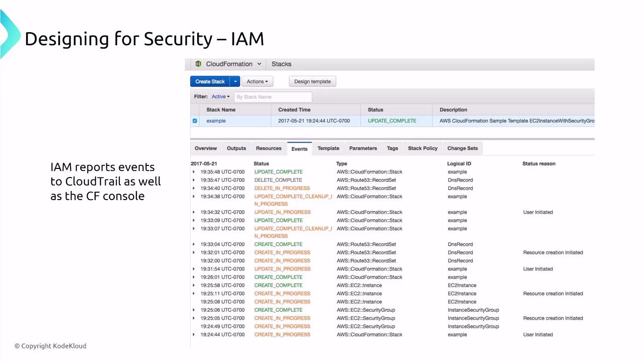Click the DELETE_IN_PROGRESS status text

point(282,188)
